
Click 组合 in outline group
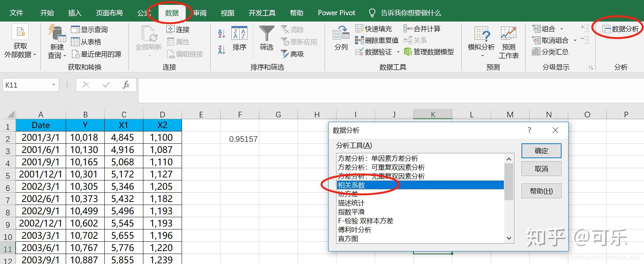click(544, 29)
